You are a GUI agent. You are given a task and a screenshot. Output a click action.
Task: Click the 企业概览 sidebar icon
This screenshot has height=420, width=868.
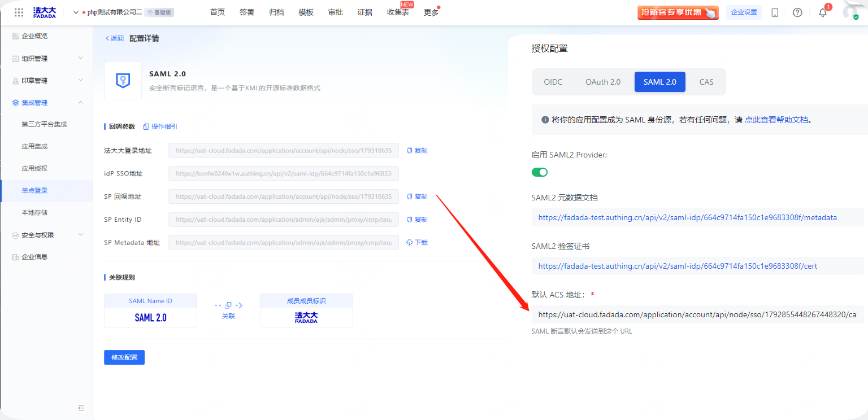tap(15, 36)
